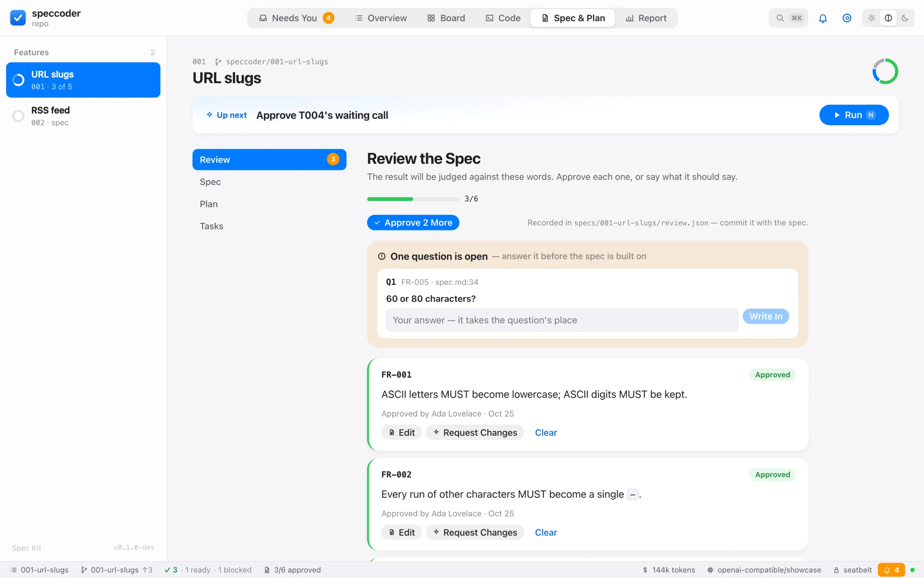
Task: Open notifications bell in header
Action: (823, 18)
